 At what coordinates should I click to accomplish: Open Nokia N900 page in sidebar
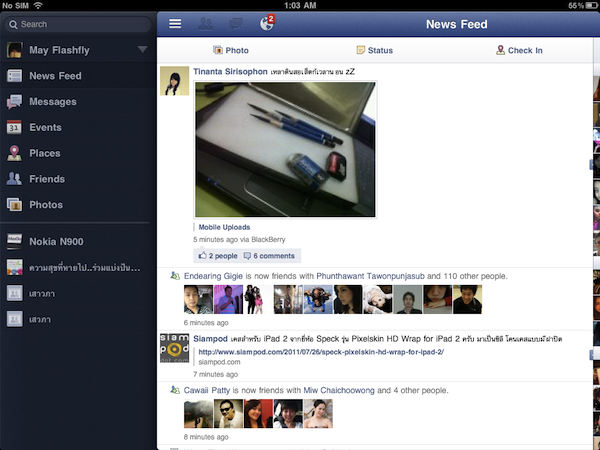click(55, 240)
